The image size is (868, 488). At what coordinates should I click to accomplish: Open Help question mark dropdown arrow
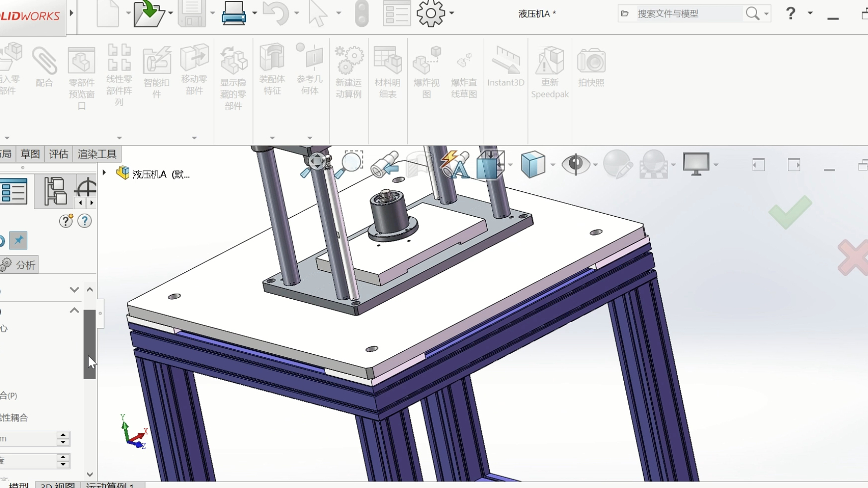tap(810, 13)
